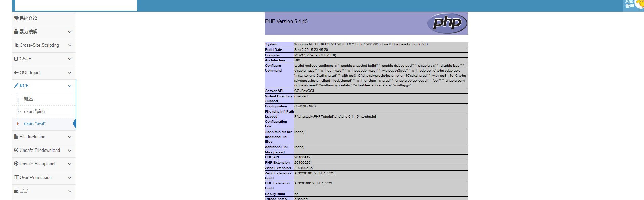Viewport: 644px width, 200px height.
Task: Click the PHP API value 20100412
Action: click(302, 157)
